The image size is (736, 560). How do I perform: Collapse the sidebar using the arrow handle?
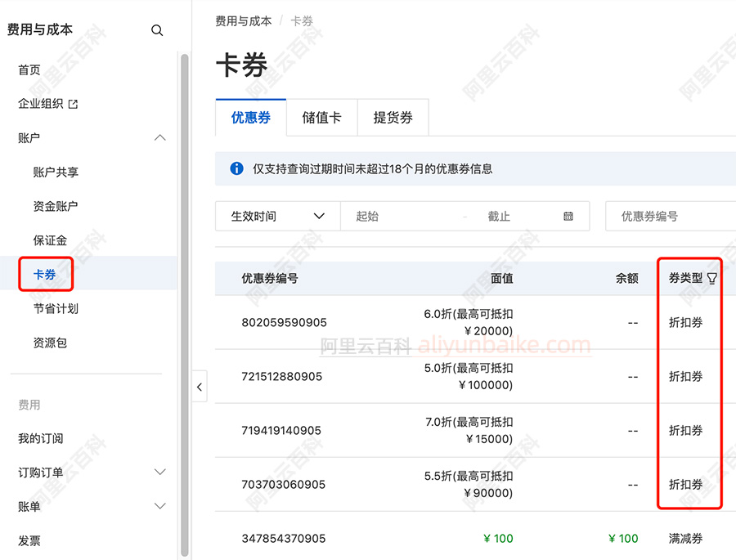(x=200, y=386)
